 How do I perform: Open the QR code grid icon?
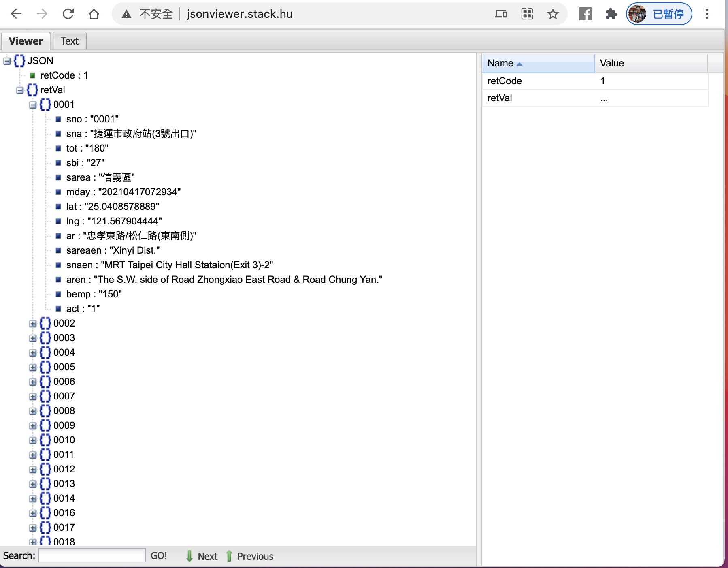527,14
